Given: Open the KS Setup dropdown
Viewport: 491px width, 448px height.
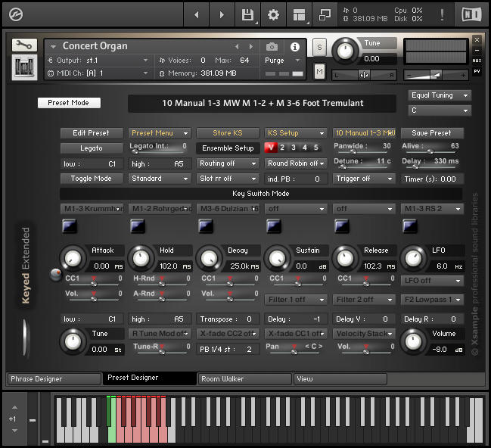Looking at the screenshot, I should point(296,133).
